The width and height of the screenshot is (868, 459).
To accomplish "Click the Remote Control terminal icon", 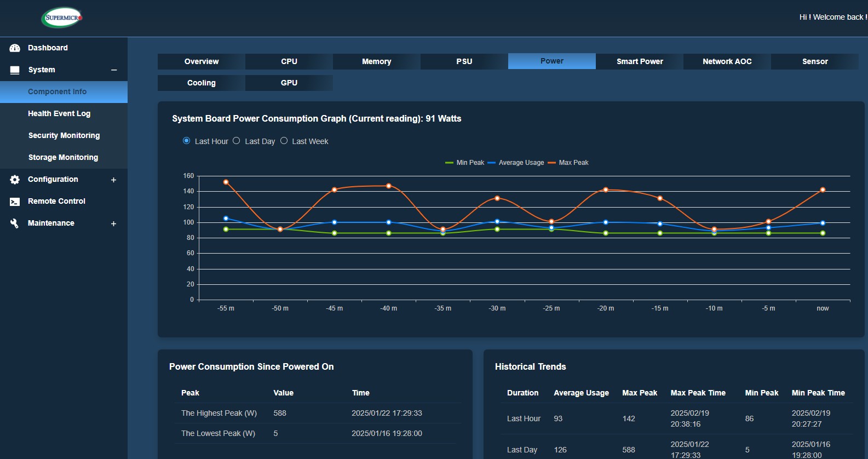I will click(x=15, y=202).
